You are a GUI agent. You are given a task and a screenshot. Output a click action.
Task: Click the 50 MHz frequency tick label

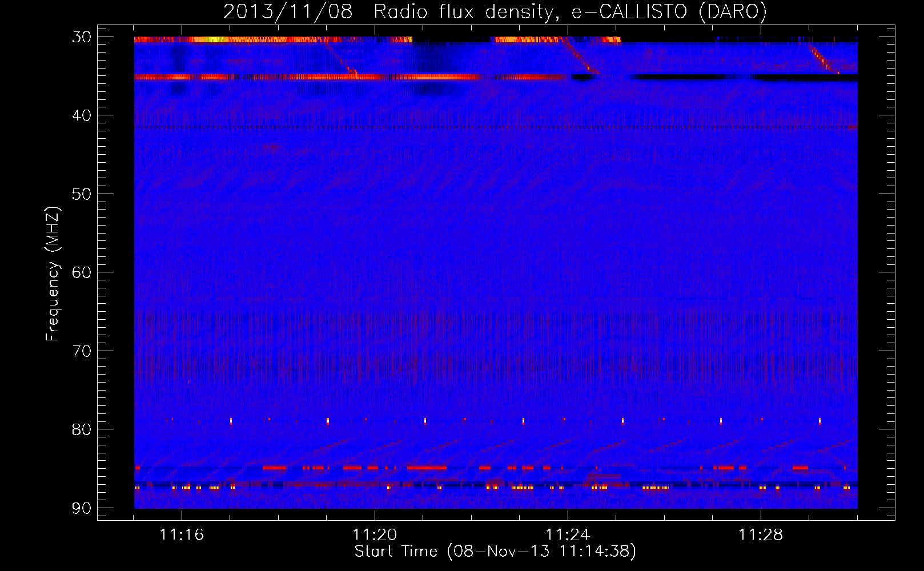point(82,194)
